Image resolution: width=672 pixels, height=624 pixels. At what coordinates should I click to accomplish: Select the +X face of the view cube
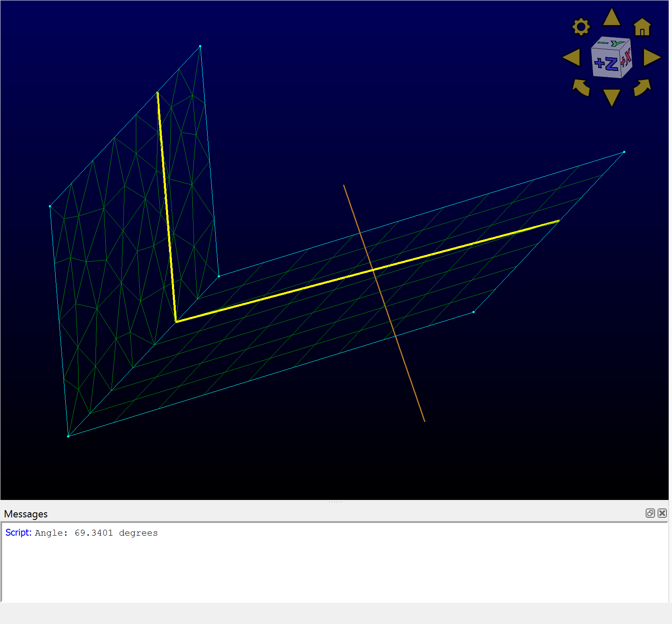coord(626,59)
